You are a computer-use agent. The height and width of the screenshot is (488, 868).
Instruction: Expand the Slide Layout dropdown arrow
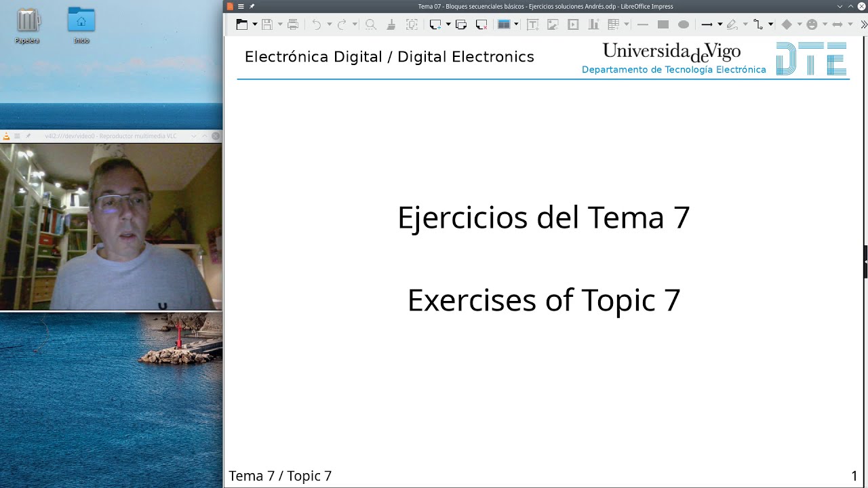[x=517, y=24]
